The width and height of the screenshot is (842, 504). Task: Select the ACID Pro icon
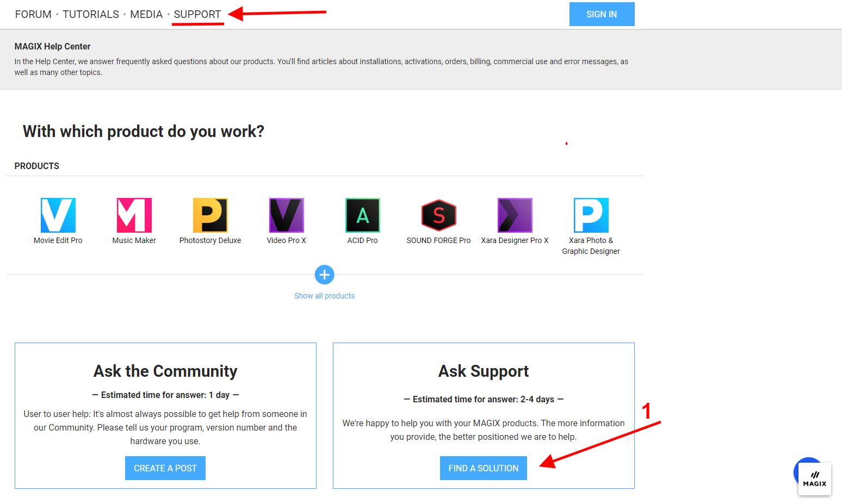pos(363,215)
